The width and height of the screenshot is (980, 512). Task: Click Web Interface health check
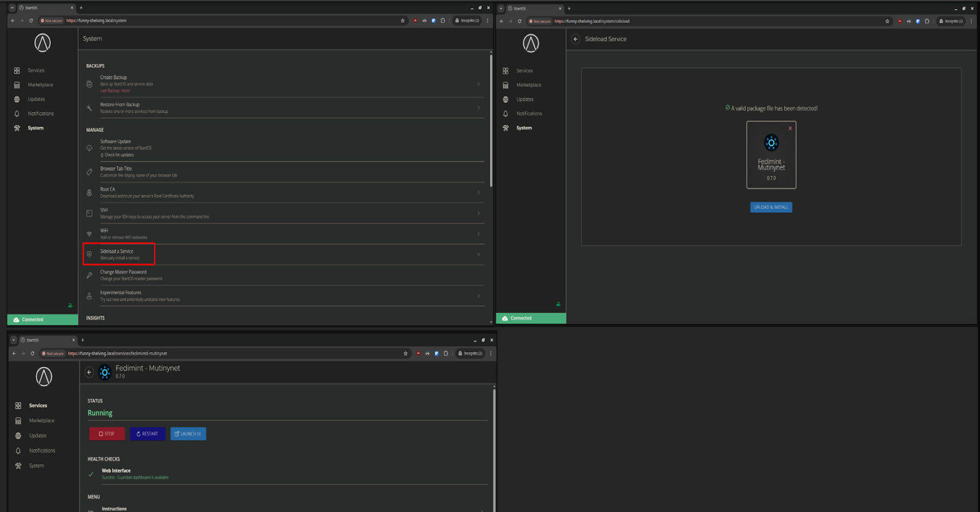coord(288,473)
